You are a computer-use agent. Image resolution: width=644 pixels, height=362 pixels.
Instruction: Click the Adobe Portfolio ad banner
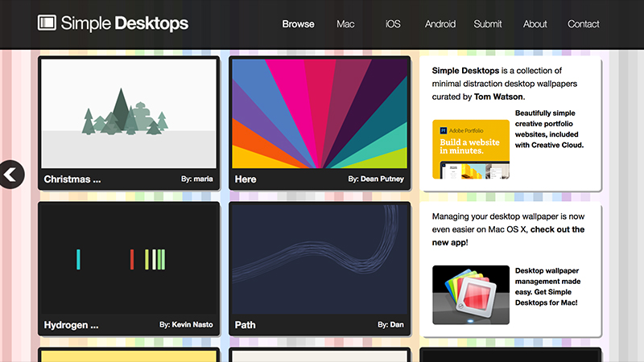(x=471, y=150)
